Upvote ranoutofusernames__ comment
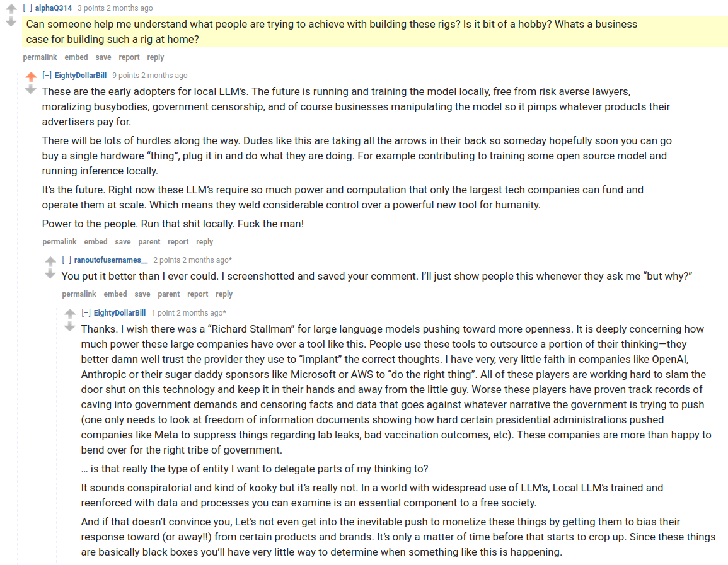 [x=50, y=261]
